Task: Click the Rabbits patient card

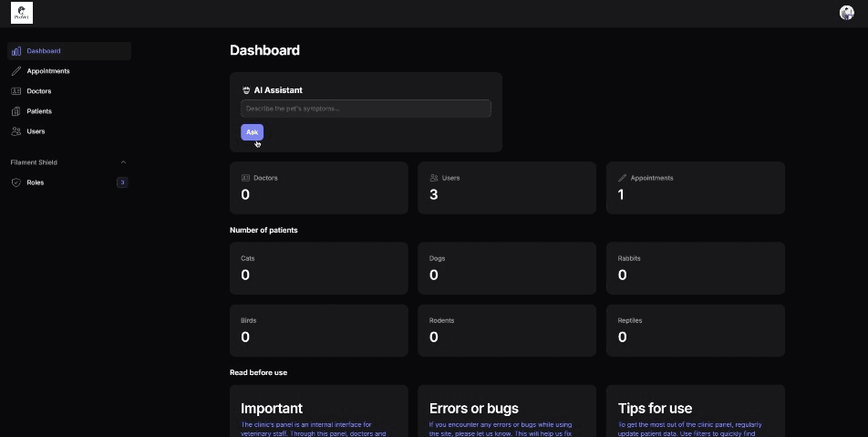Action: 696,268
